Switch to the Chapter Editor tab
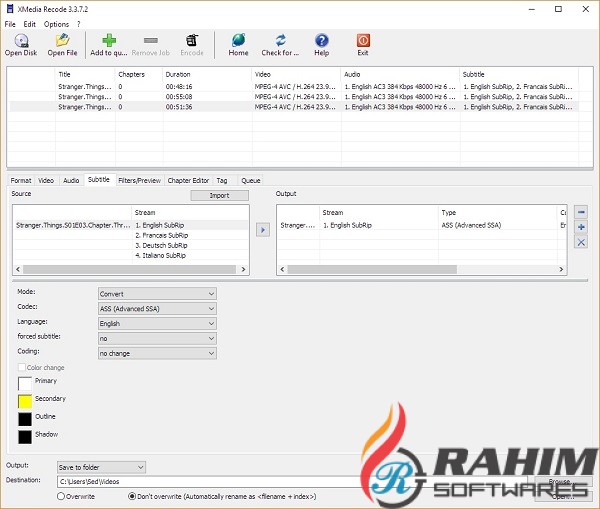 188,180
